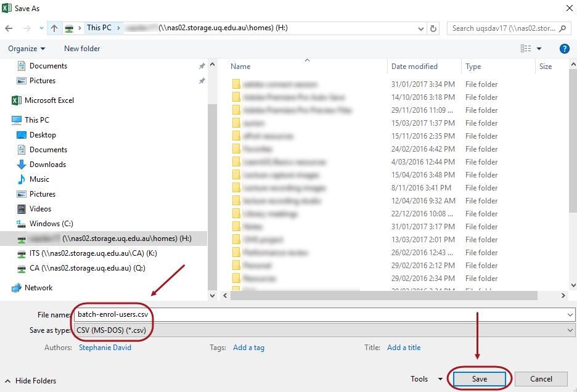
Task: Click the back navigation arrow
Action: (x=9, y=28)
